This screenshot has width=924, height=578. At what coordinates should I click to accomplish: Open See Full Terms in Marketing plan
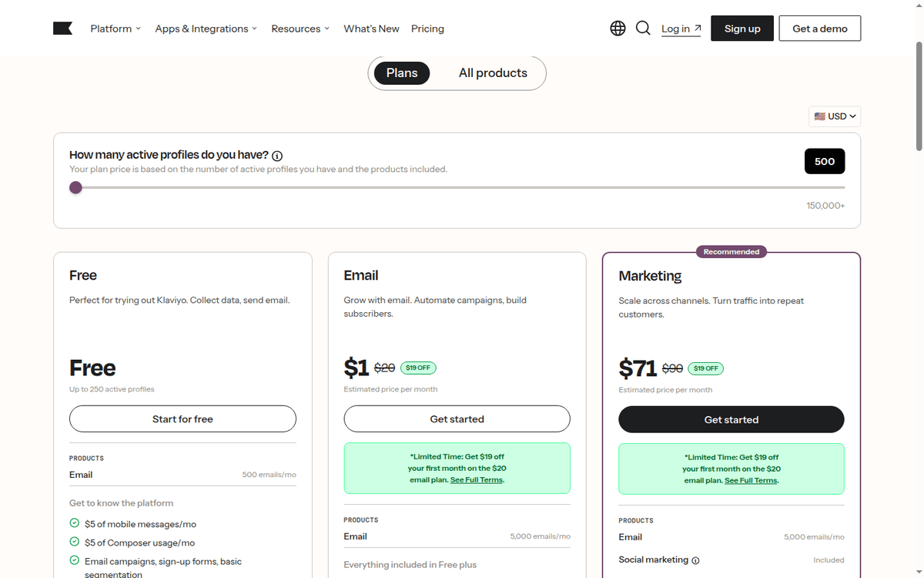pos(751,480)
